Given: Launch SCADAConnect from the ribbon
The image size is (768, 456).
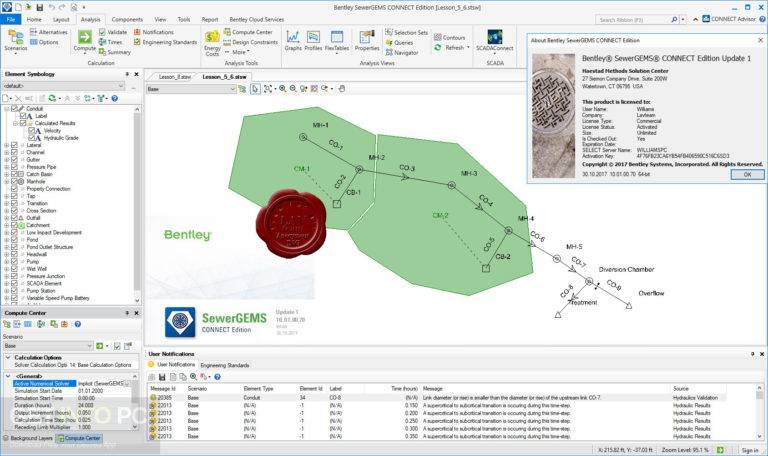Looking at the screenshot, I should tap(496, 40).
